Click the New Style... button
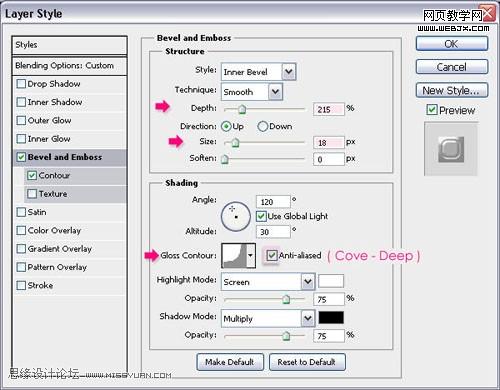 coord(452,90)
